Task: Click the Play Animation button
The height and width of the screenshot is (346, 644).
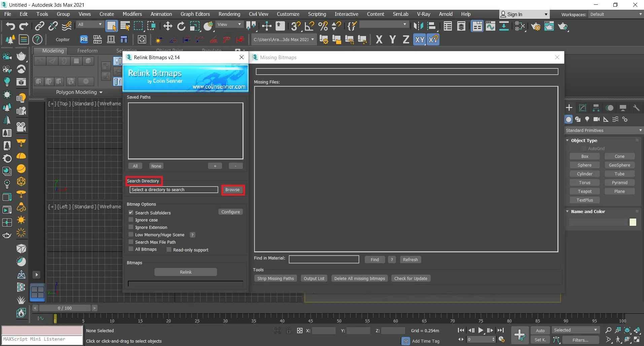Action: tap(481, 330)
